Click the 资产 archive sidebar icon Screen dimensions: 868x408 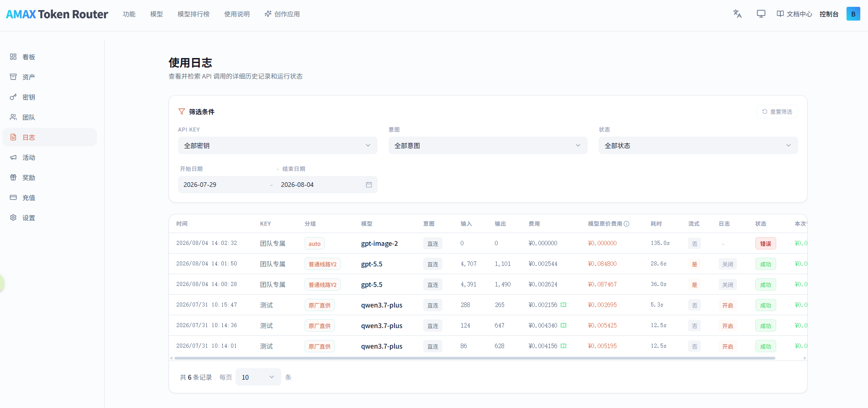13,77
